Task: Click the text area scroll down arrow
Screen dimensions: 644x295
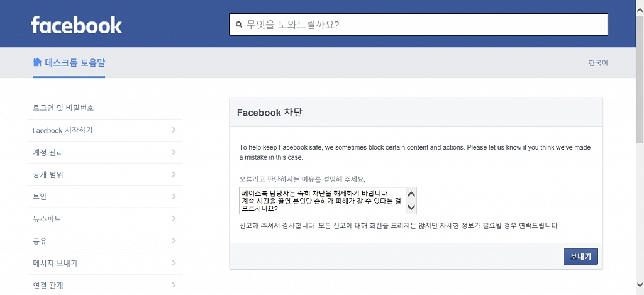Action: pyautogui.click(x=411, y=207)
